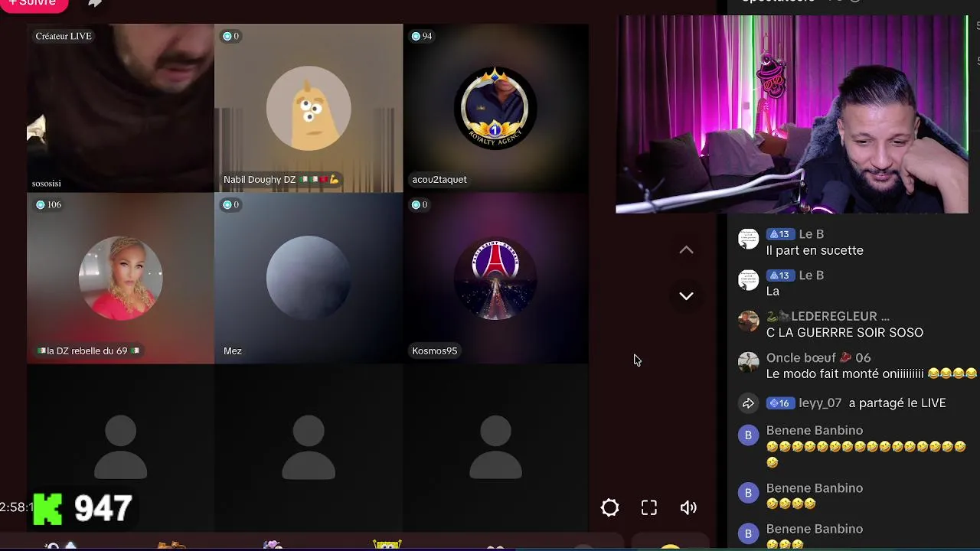Click the 106 coin count on la DZ rebelle tile

tap(48, 204)
